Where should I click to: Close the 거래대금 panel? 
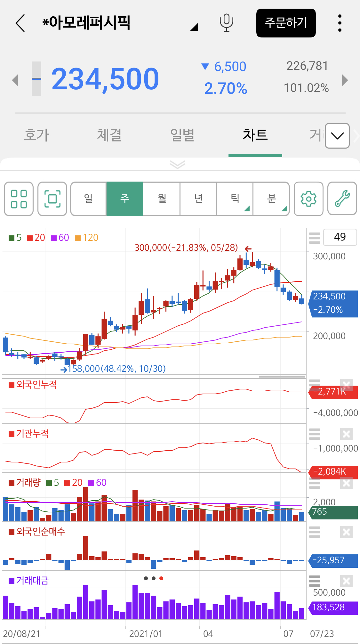click(346, 581)
